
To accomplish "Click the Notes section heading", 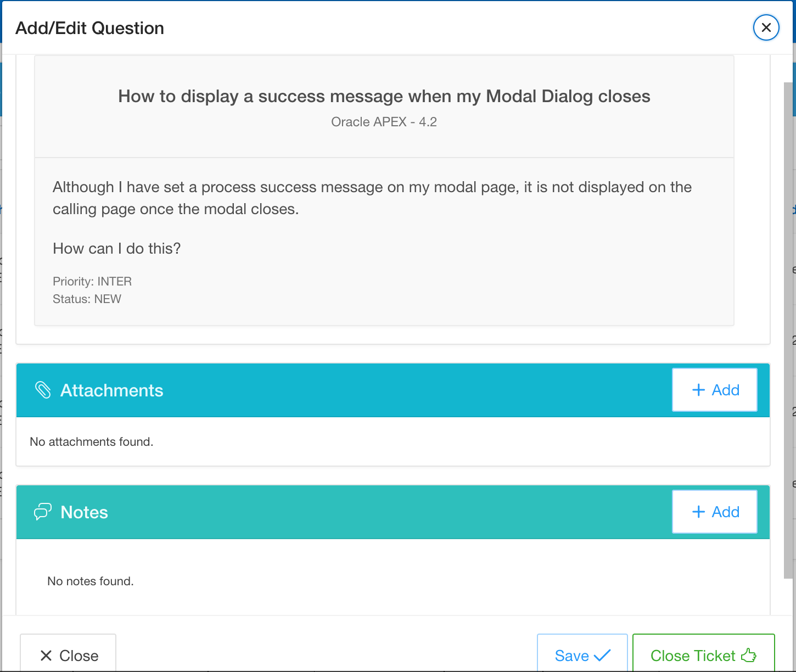I will click(x=84, y=512).
